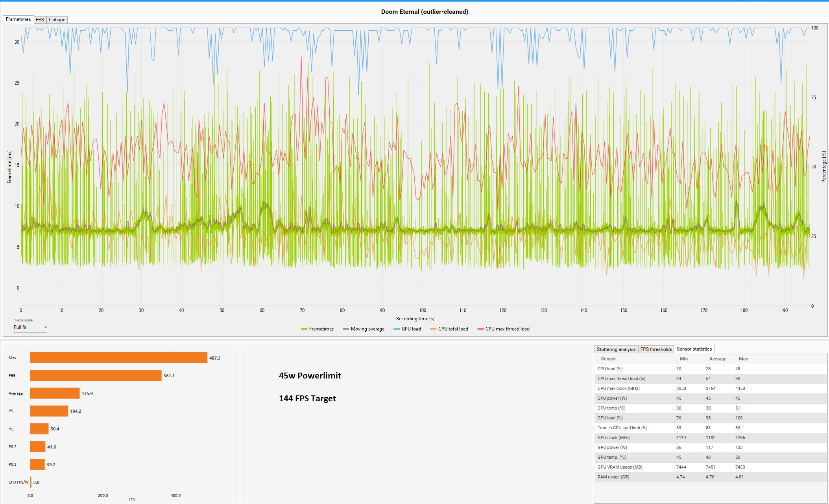This screenshot has width=829, height=504.
Task: Switch to FPS thresholds tab
Action: click(656, 349)
